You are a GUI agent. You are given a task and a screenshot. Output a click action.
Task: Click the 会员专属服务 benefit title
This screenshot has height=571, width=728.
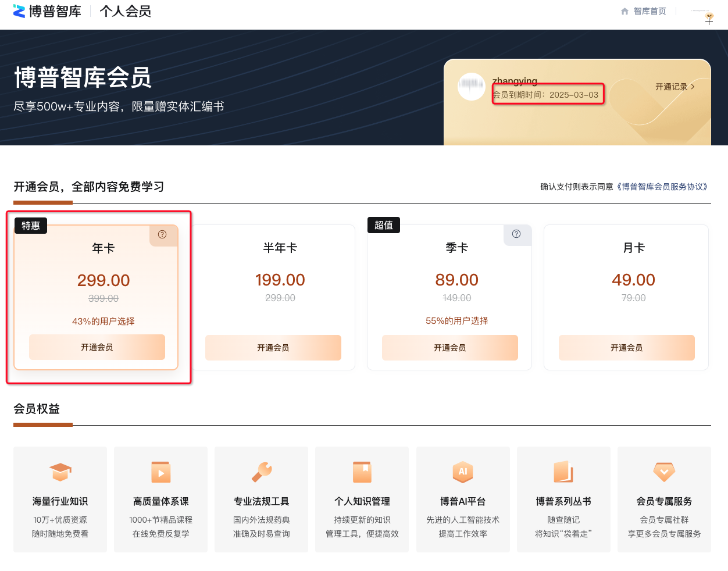(664, 501)
